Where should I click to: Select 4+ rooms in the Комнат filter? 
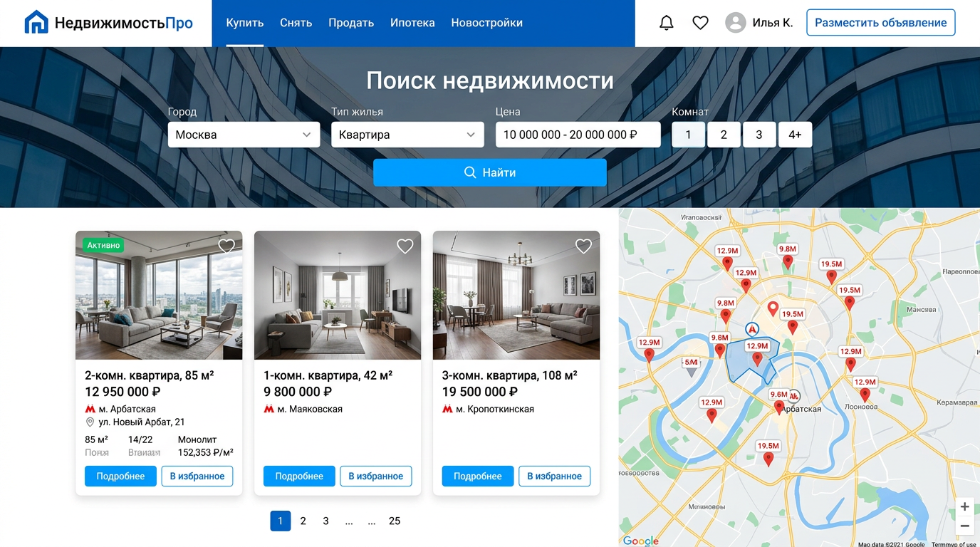click(795, 135)
